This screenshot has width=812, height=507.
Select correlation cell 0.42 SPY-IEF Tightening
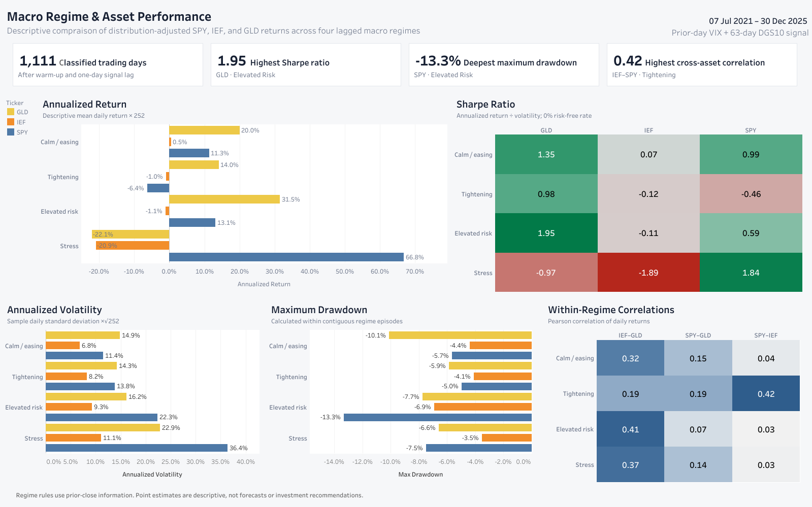pyautogui.click(x=766, y=393)
